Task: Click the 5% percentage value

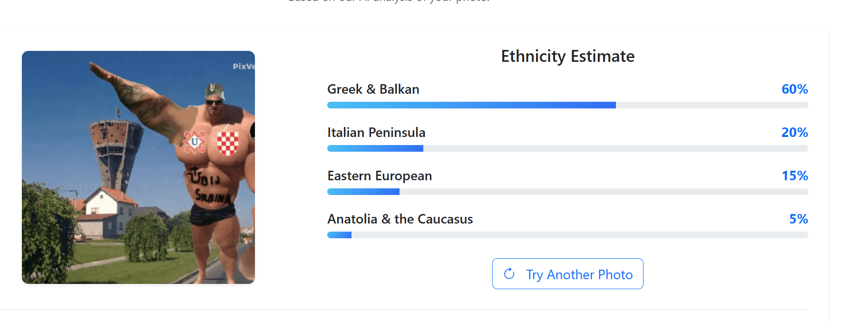Action: pyautogui.click(x=798, y=219)
